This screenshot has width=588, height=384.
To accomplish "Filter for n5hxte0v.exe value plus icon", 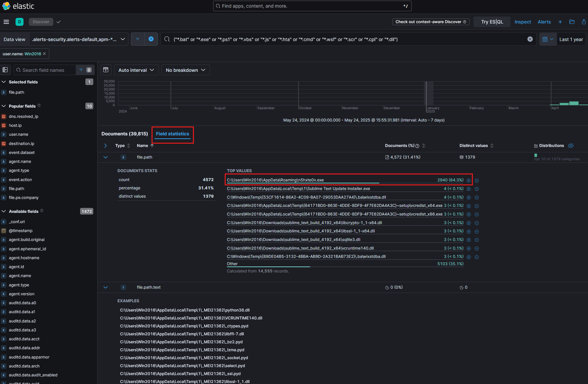I will coord(469,180).
